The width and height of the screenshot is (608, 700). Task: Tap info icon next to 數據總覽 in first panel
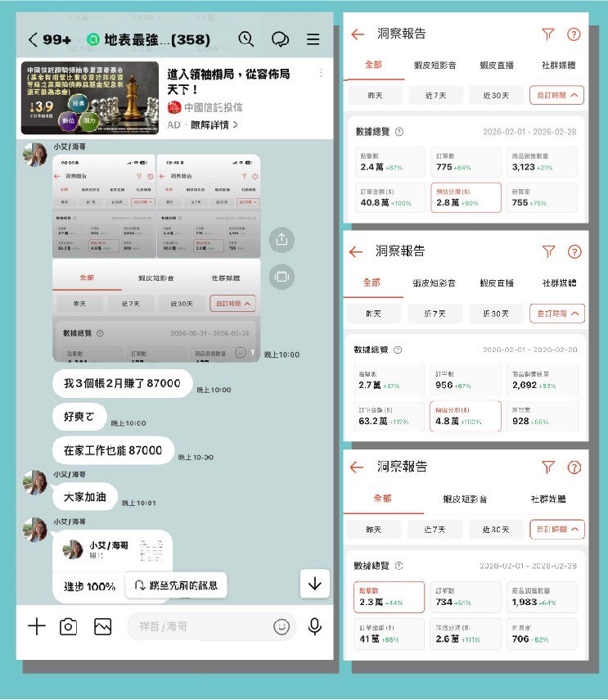399,132
